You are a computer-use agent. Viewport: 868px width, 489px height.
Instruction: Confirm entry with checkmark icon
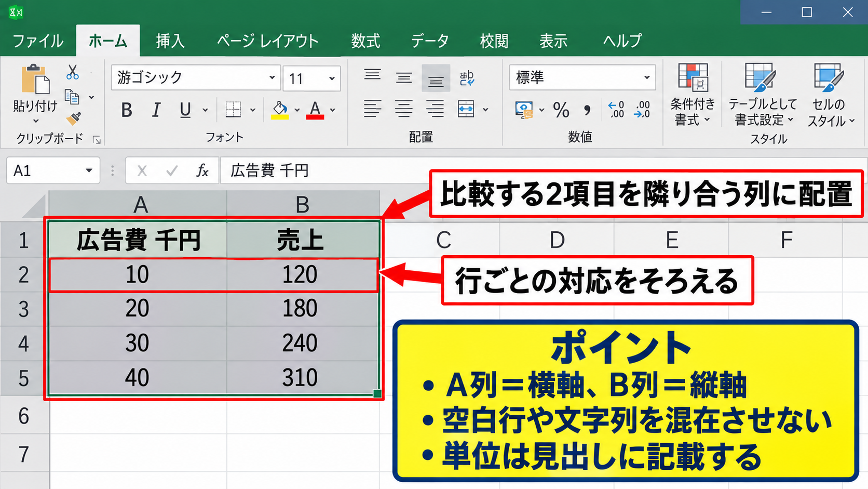pyautogui.click(x=172, y=170)
